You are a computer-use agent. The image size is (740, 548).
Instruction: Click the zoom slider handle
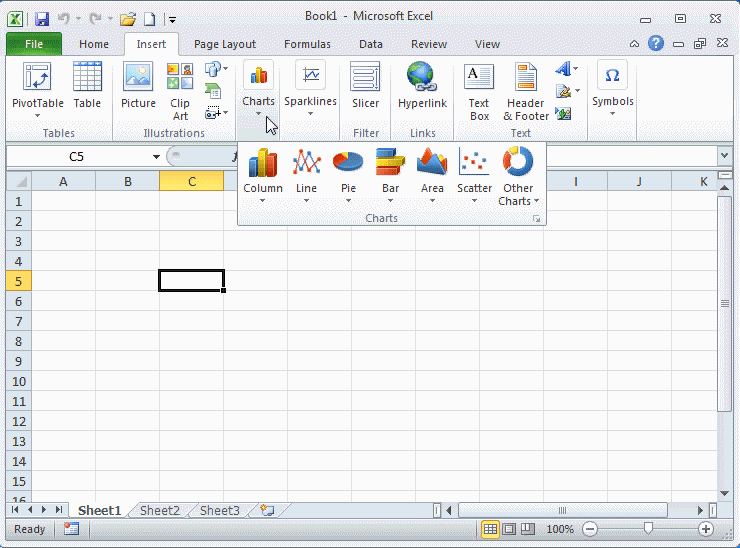point(648,529)
